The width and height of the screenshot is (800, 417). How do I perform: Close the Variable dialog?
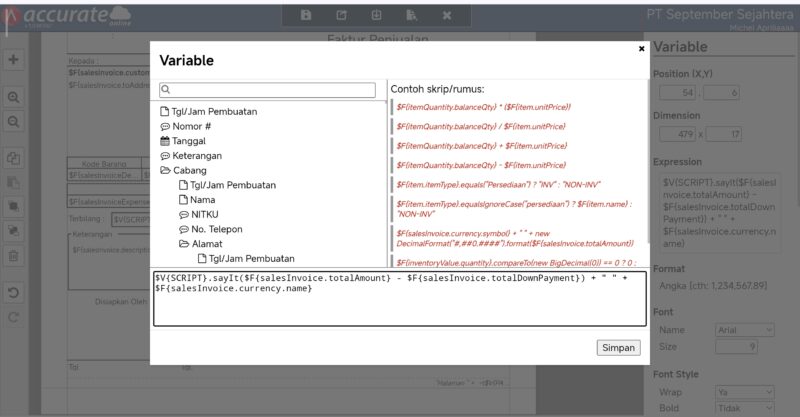click(x=641, y=48)
